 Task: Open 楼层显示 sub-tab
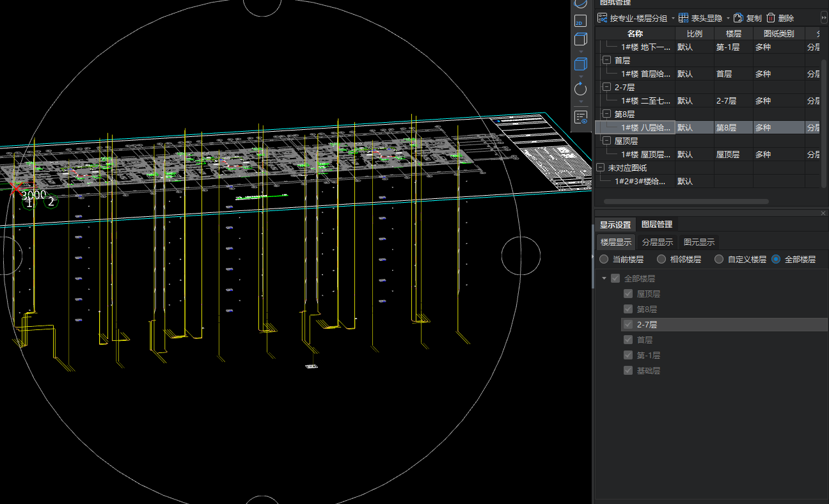coord(616,242)
